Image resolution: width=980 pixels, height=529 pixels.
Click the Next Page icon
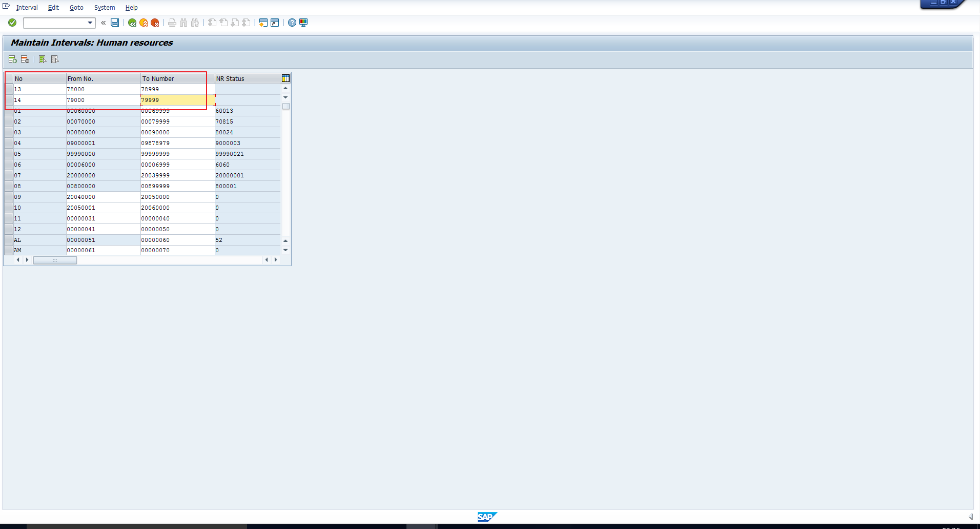235,23
